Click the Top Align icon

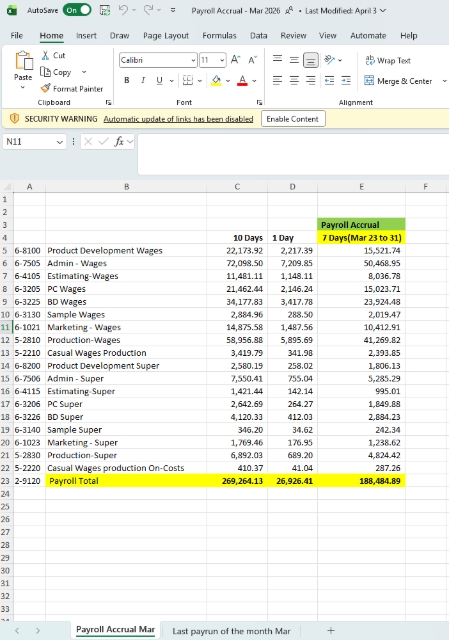click(x=278, y=59)
